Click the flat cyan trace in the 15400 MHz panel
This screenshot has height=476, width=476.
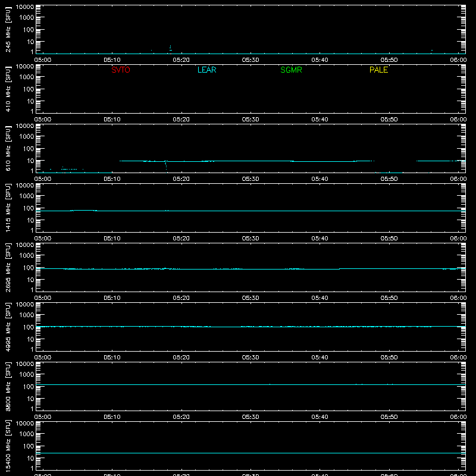tap(250, 453)
